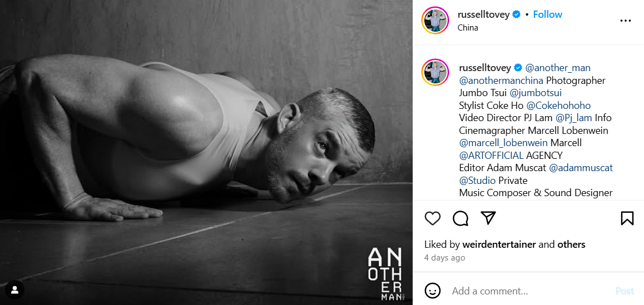Image resolution: width=644 pixels, height=305 pixels.
Task: Share post using the paper plane icon
Action: 488,218
